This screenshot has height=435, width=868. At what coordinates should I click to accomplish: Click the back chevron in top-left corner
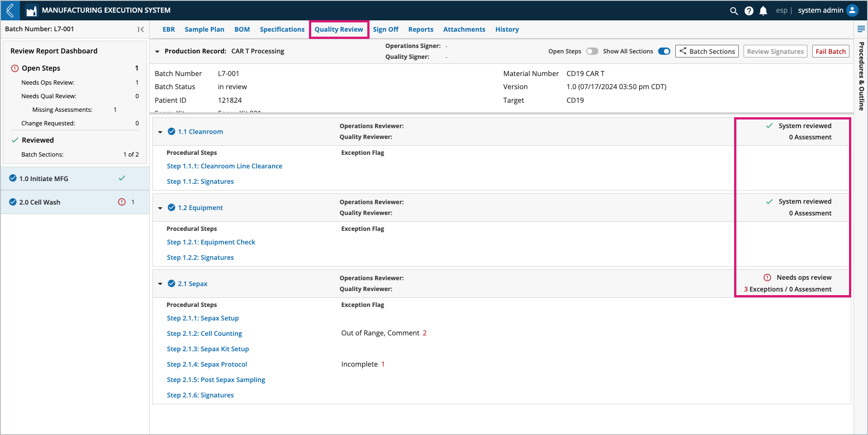pyautogui.click(x=10, y=10)
